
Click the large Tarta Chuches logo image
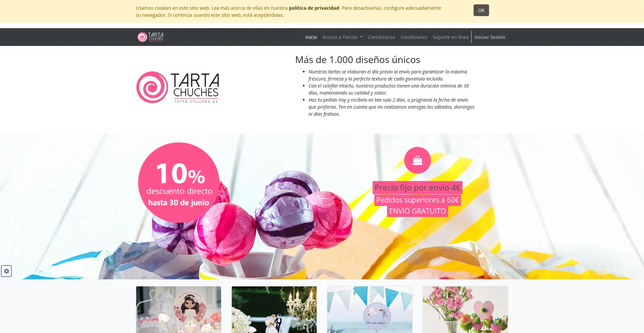click(178, 87)
